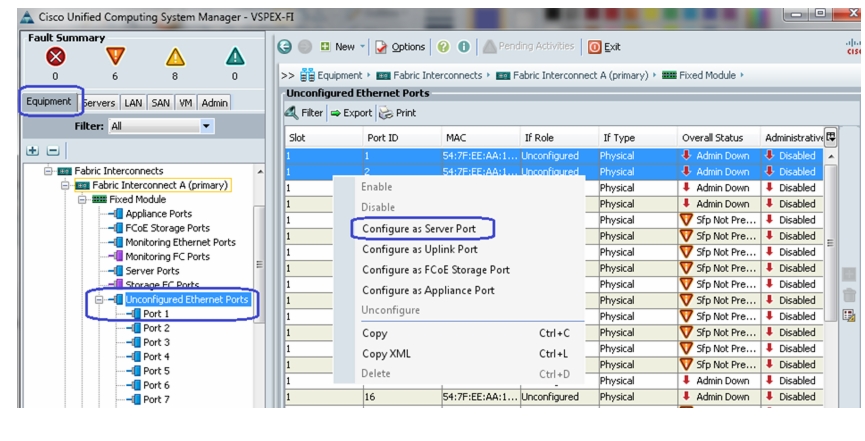
Task: Select the table row with Port ID 16
Action: [554, 397]
